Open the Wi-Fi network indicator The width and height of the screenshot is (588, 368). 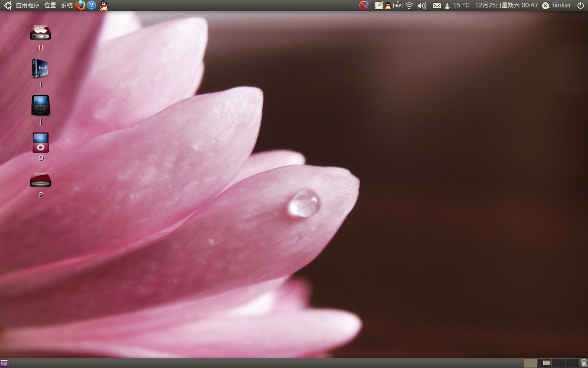tap(409, 6)
